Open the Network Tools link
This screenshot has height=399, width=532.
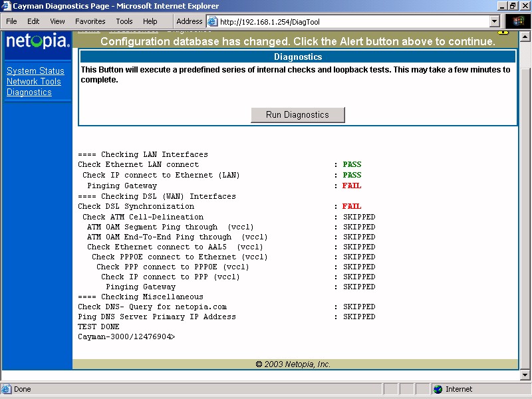(x=34, y=81)
